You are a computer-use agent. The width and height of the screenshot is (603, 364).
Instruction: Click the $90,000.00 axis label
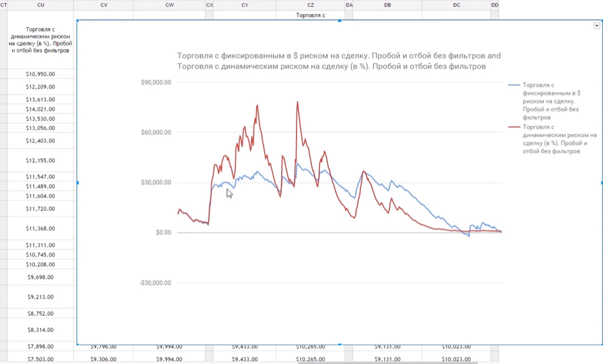(156, 82)
